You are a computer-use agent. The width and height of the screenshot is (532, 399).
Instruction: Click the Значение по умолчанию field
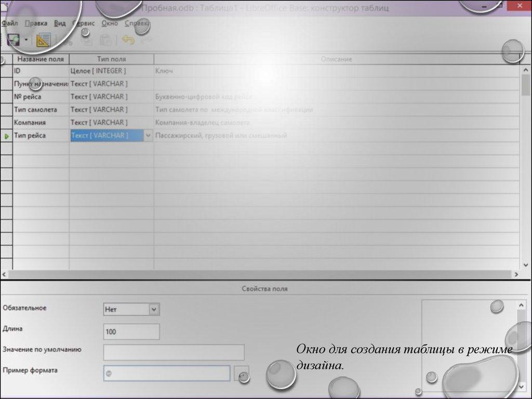coord(174,352)
